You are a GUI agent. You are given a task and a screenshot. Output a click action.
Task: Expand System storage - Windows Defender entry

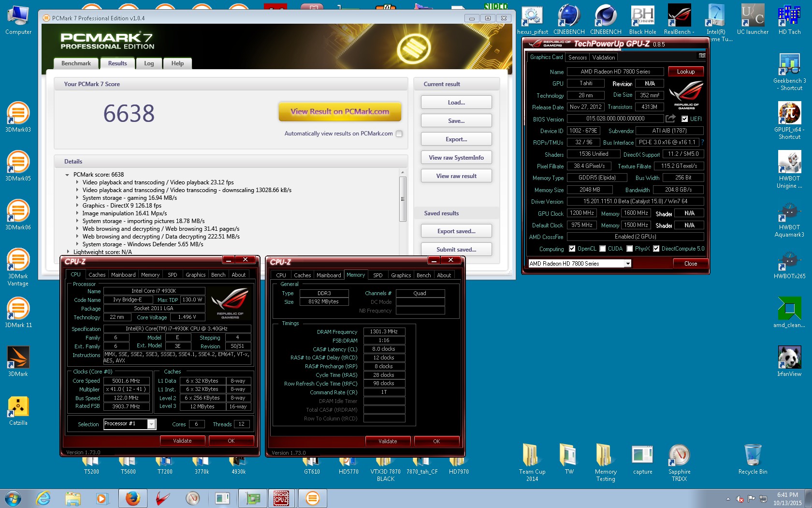pos(77,244)
